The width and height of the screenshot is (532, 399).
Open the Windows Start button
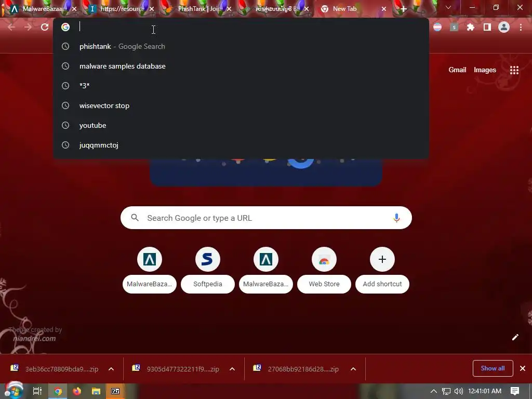[x=14, y=391]
